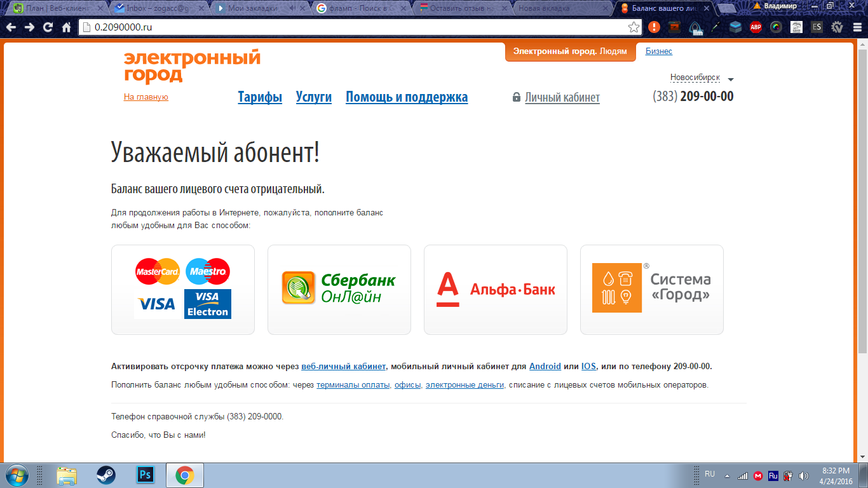Open the Windows Start menu

click(17, 475)
